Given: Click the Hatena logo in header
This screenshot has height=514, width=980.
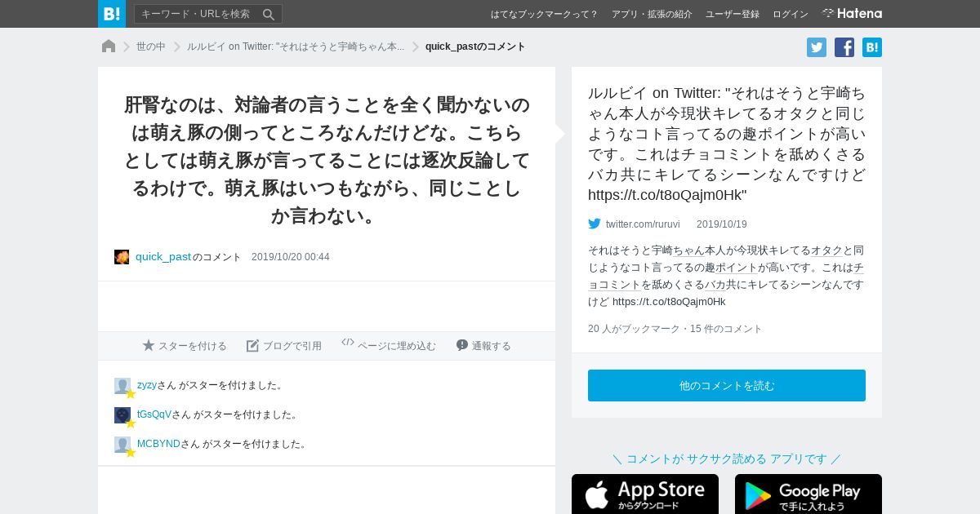Looking at the screenshot, I should [x=852, y=14].
